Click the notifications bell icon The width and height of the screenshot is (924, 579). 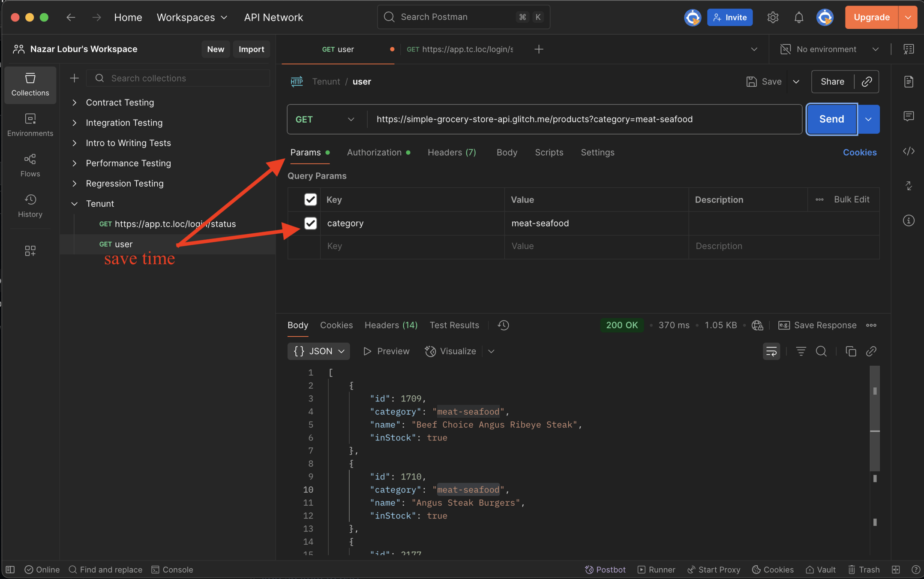coord(798,17)
